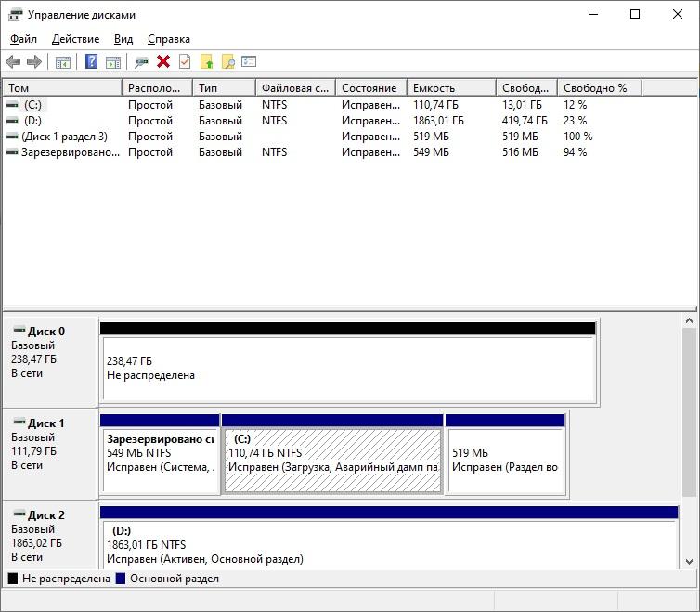The image size is (700, 612).
Task: Click the Forward arrow in the toolbar
Action: tap(34, 61)
